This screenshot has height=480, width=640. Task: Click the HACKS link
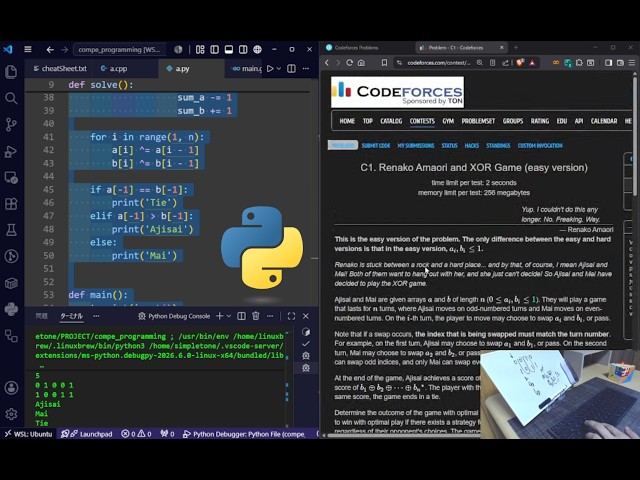tap(471, 145)
